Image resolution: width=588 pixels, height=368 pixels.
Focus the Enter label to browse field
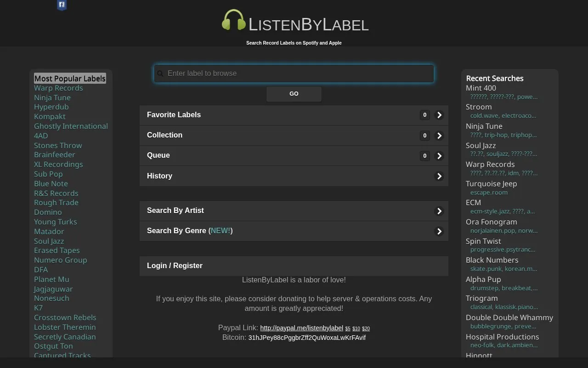coord(294,74)
